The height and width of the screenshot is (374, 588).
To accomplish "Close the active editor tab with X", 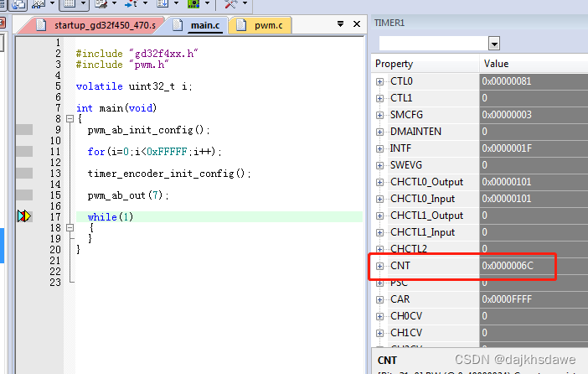I will (357, 24).
